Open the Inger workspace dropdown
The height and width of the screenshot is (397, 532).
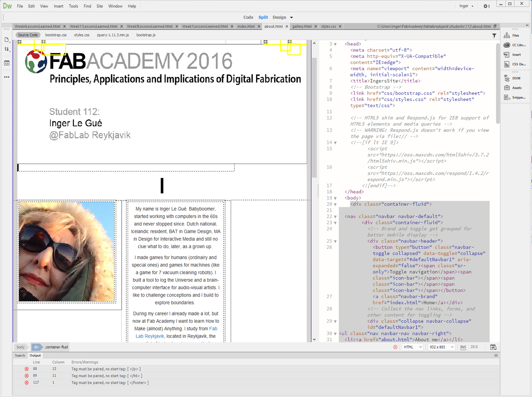click(x=466, y=6)
